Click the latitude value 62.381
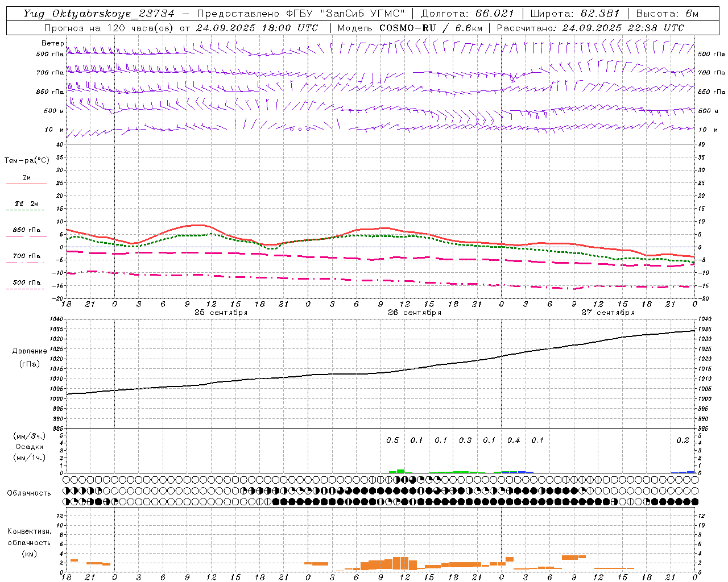728x582 pixels. pos(600,14)
